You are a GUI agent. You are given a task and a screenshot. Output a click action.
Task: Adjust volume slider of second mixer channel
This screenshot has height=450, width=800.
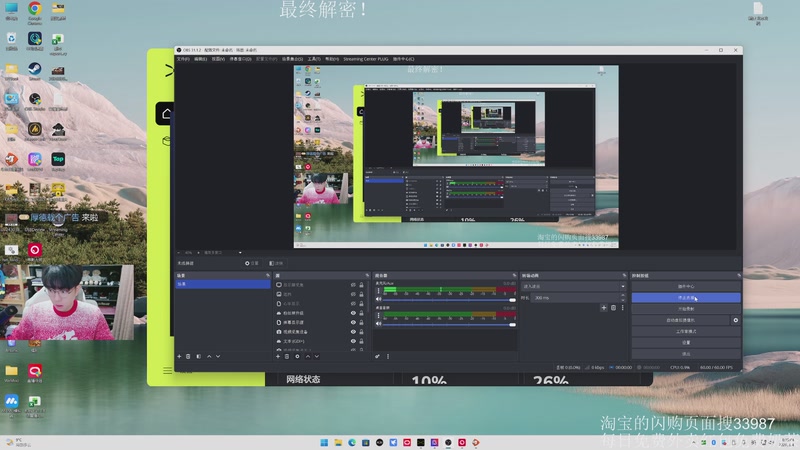449,324
